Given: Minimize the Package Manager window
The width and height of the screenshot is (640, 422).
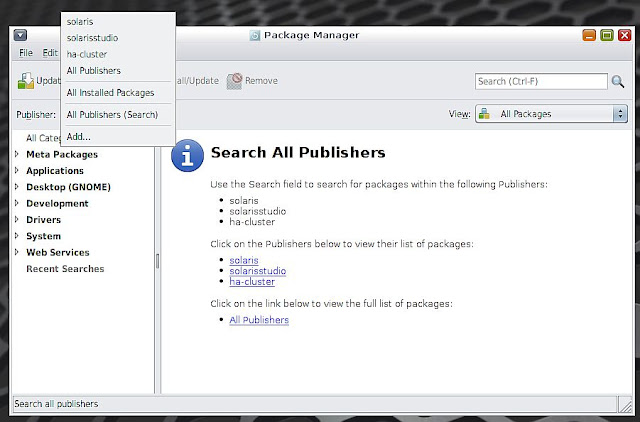Looking at the screenshot, I should (589, 36).
